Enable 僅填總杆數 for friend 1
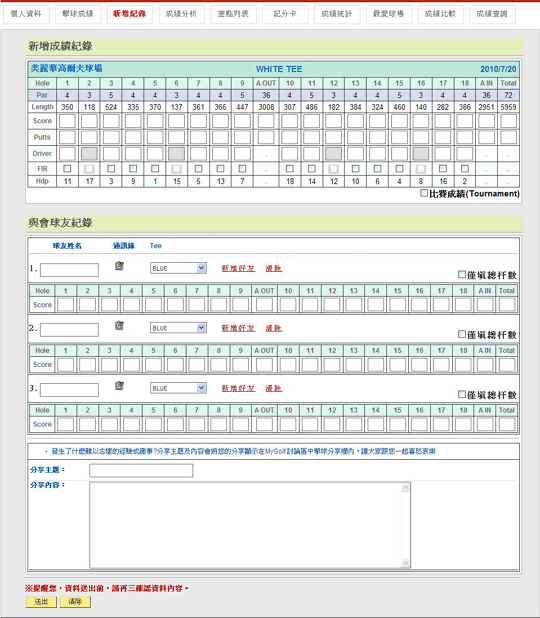 pyautogui.click(x=462, y=274)
